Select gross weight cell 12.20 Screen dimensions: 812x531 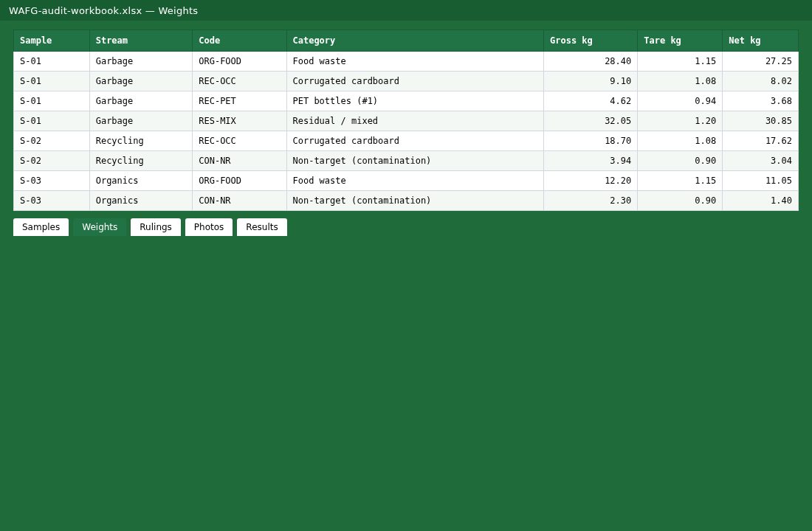[x=591, y=181]
